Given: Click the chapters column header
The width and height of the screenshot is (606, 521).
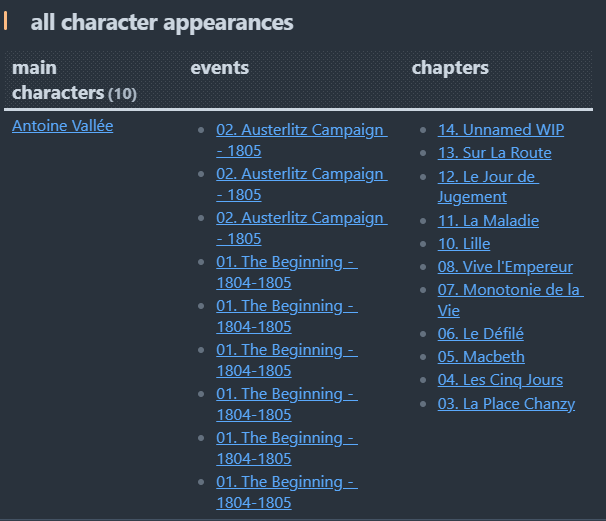Looking at the screenshot, I should (x=450, y=68).
